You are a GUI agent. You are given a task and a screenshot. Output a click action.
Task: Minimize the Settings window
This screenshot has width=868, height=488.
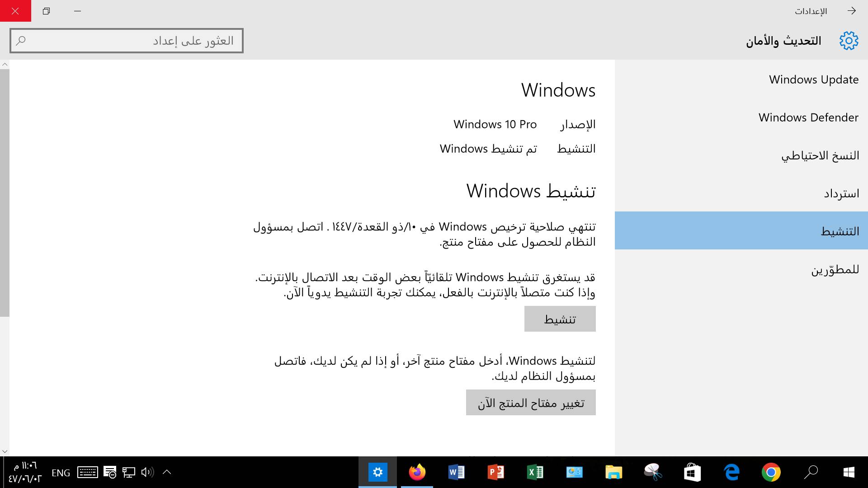tap(77, 11)
